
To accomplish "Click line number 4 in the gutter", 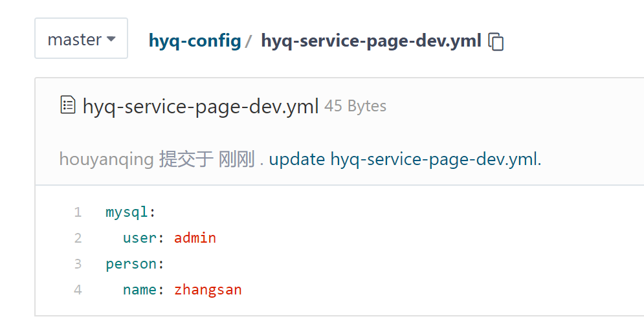I will tap(78, 290).
